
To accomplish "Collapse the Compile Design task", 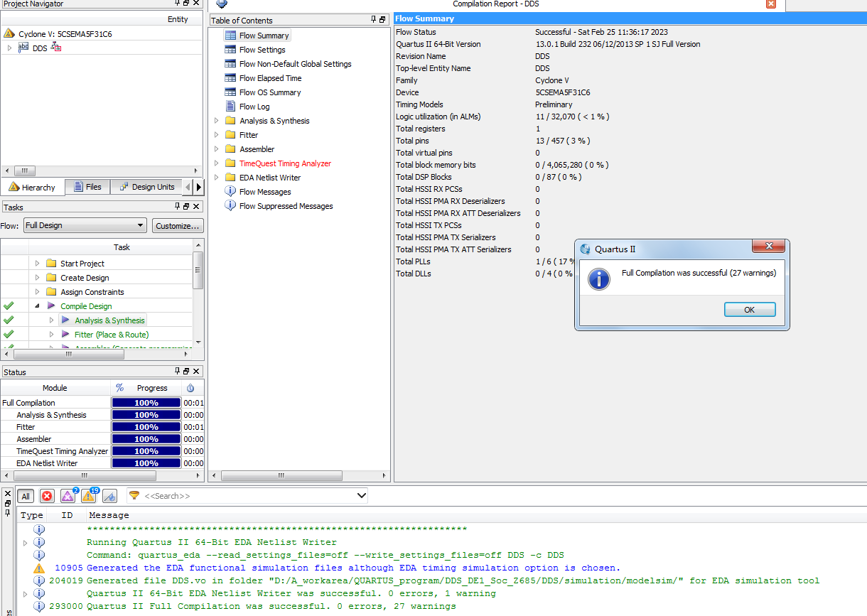I will click(x=37, y=306).
